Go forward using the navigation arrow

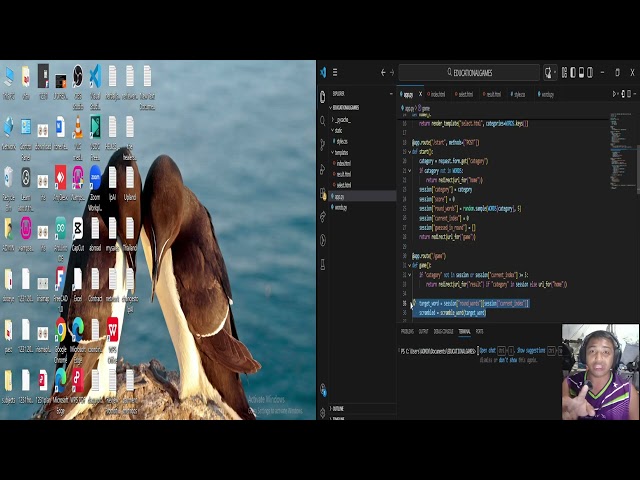(x=392, y=73)
